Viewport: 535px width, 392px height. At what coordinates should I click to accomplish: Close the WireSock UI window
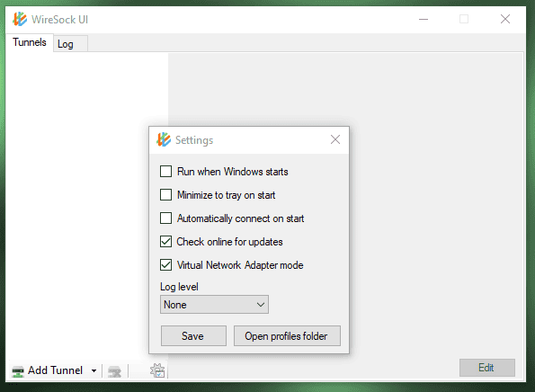point(505,19)
